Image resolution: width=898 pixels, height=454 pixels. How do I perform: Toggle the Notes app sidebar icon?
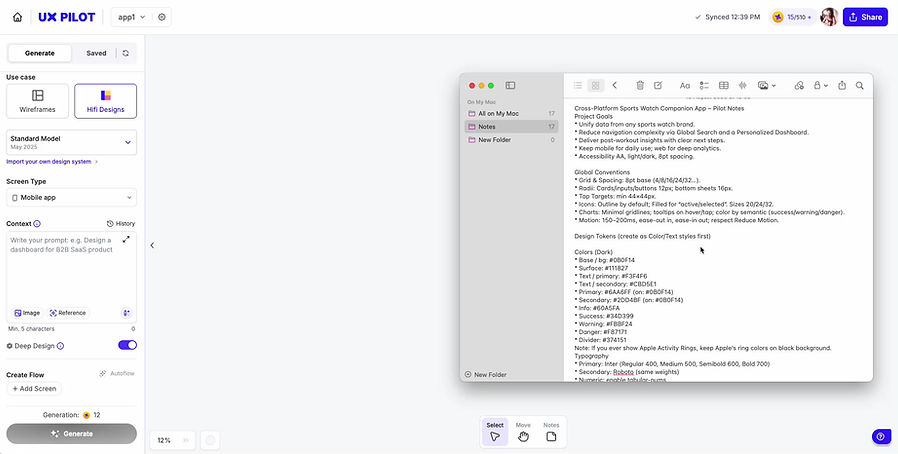click(510, 85)
